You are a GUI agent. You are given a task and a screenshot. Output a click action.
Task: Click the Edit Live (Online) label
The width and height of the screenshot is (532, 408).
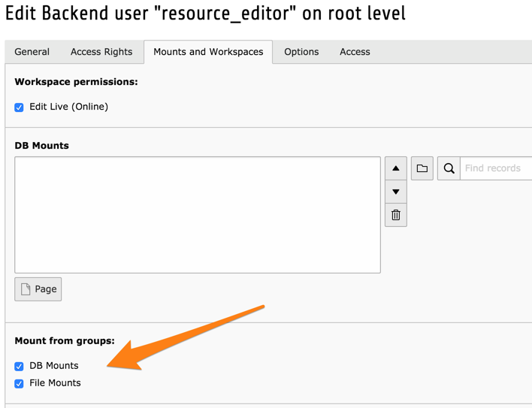(x=69, y=107)
